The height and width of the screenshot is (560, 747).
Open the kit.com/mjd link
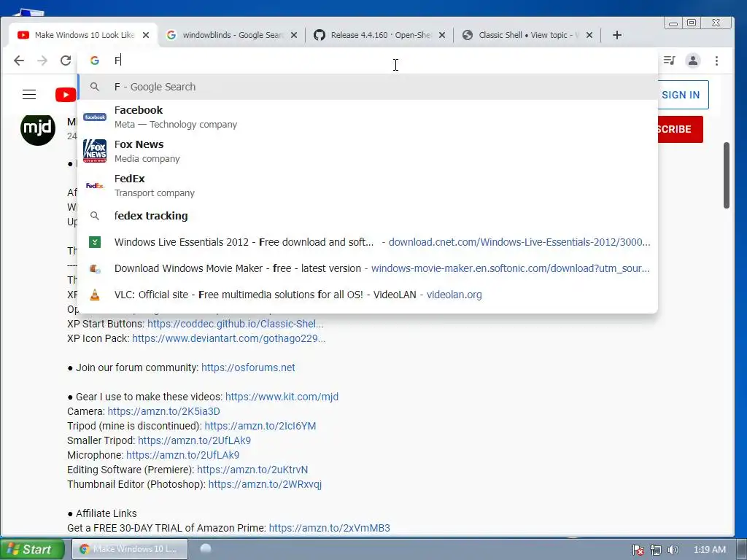coord(282,397)
